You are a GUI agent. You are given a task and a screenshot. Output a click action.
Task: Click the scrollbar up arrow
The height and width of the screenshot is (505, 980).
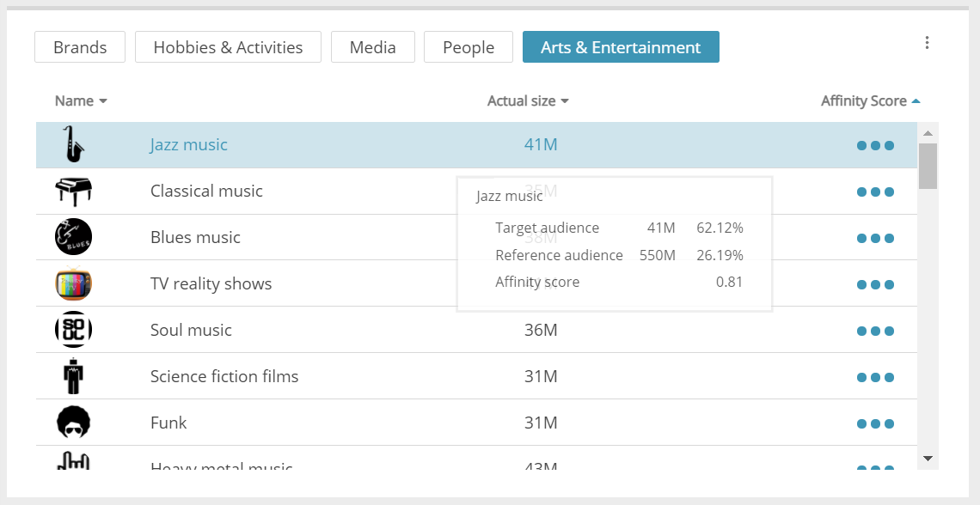tap(928, 133)
